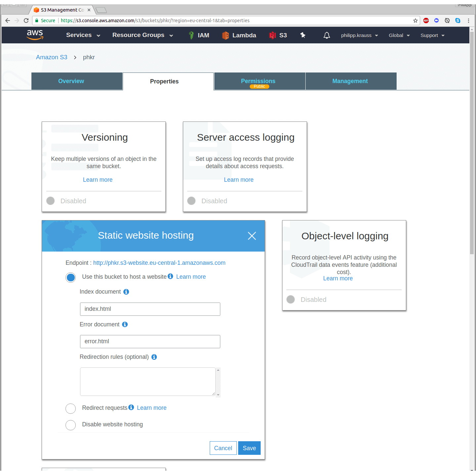The width and height of the screenshot is (476, 475).
Task: Open the IAM service shortcut
Action: point(199,35)
